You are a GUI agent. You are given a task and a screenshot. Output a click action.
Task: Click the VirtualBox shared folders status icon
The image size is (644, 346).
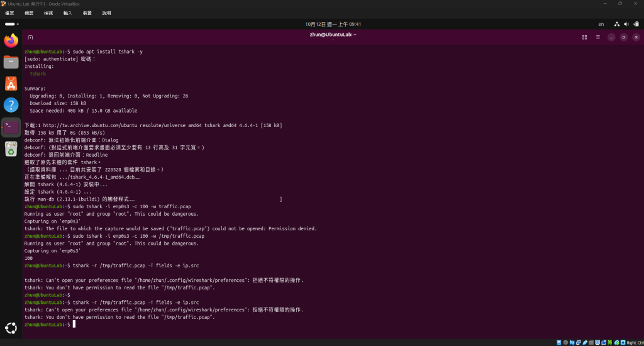click(591, 342)
